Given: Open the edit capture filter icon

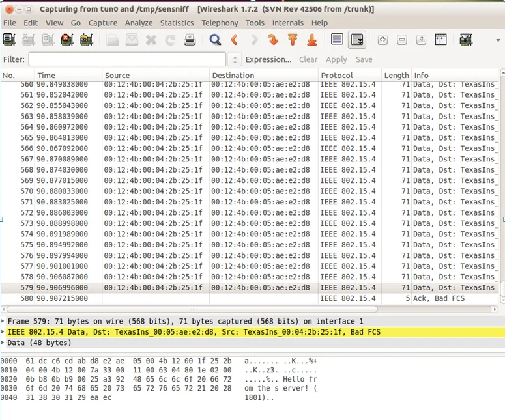Looking at the screenshot, I should (x=466, y=40).
